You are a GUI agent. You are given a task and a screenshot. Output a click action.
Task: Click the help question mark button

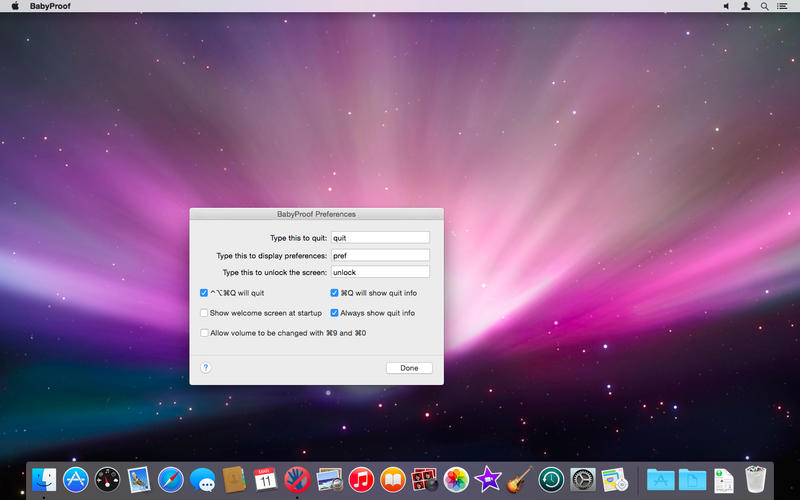(x=205, y=367)
